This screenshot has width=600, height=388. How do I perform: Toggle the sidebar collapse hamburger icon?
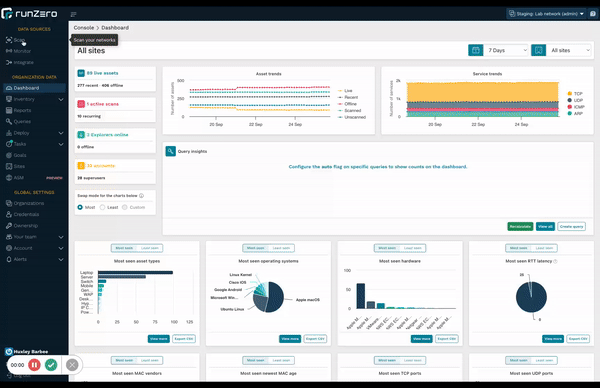(x=73, y=14)
